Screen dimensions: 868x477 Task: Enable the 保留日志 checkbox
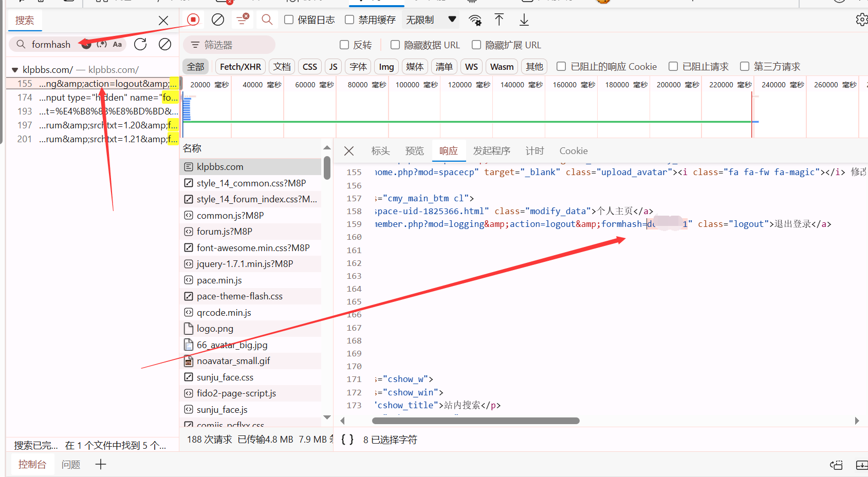[289, 20]
